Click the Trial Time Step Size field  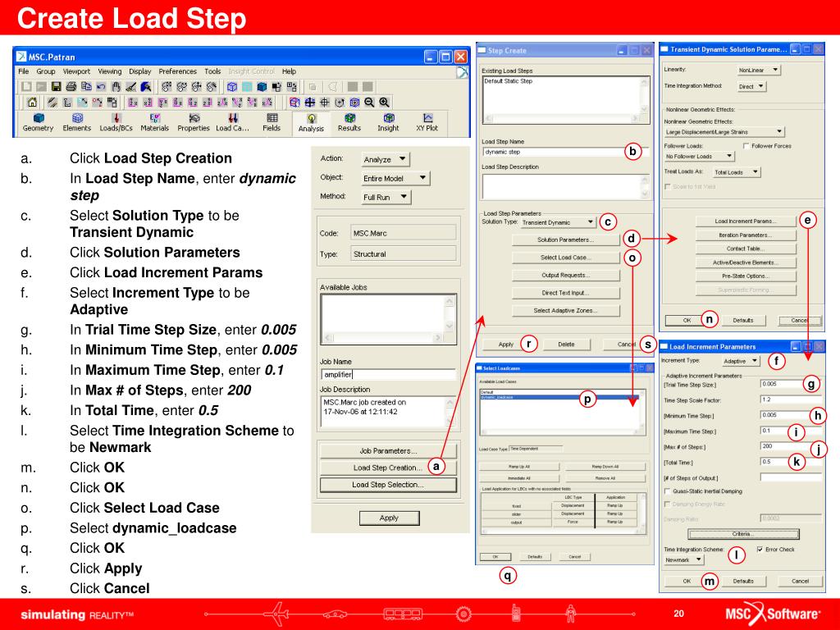(x=790, y=384)
